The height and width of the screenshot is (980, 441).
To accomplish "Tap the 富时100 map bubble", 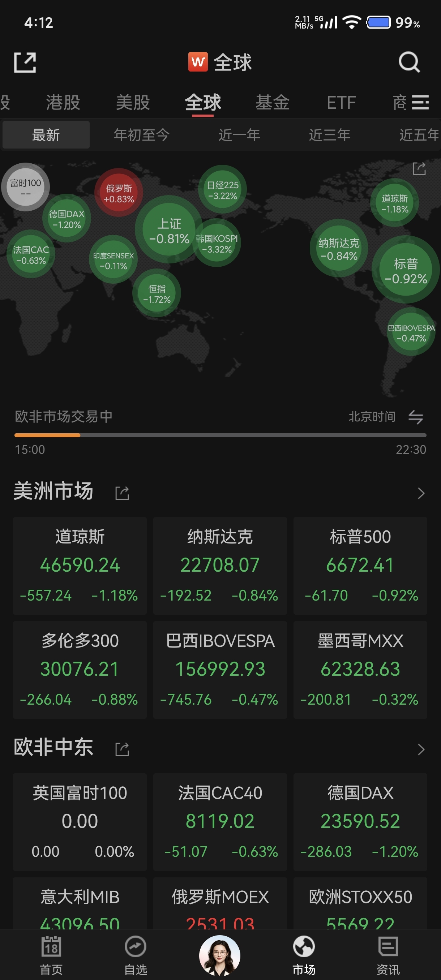I will [26, 187].
